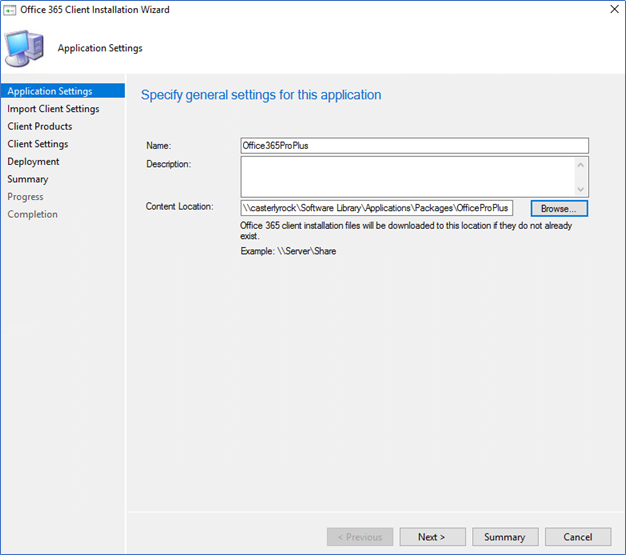626x555 pixels.
Task: Jump to Summary step in sidebar
Action: [x=28, y=179]
